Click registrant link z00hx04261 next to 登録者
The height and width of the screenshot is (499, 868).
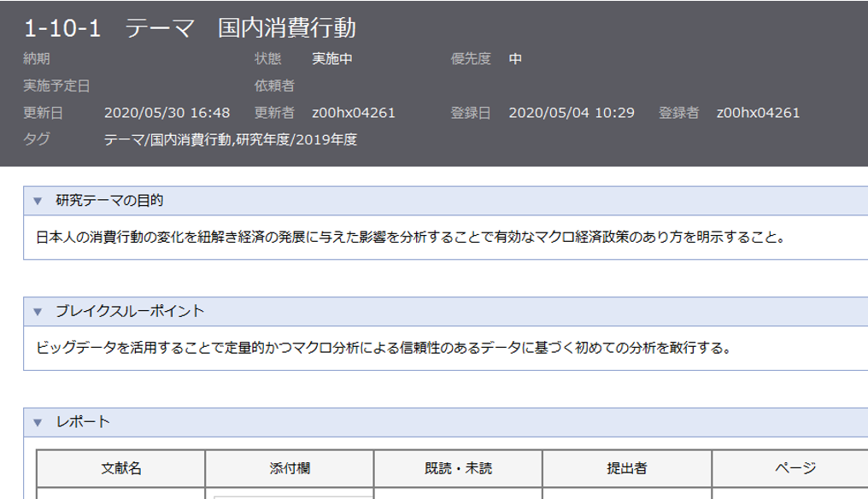[759, 111]
